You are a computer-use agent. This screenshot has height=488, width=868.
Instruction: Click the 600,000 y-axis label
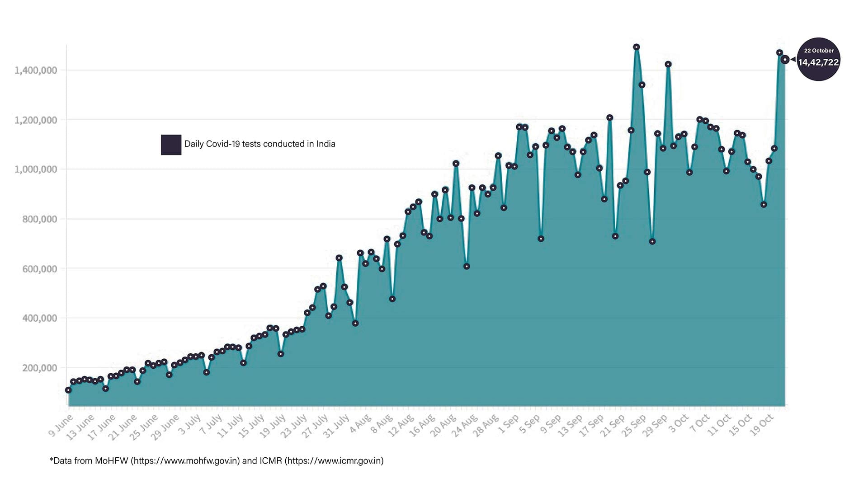click(39, 269)
